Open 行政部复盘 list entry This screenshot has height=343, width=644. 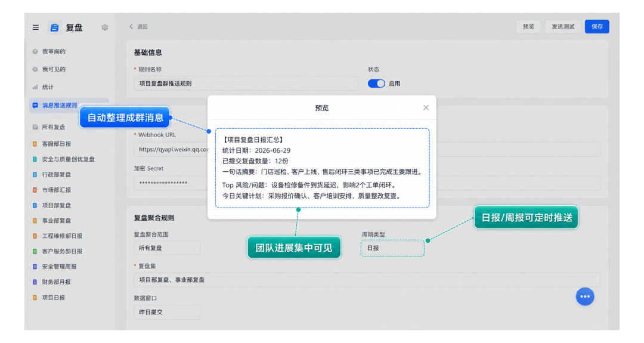tap(56, 175)
